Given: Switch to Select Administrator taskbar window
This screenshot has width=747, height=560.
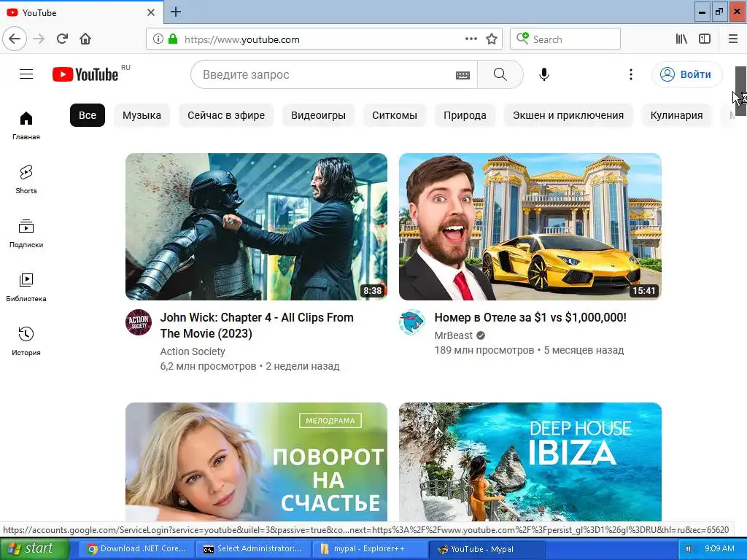Looking at the screenshot, I should coord(253,549).
